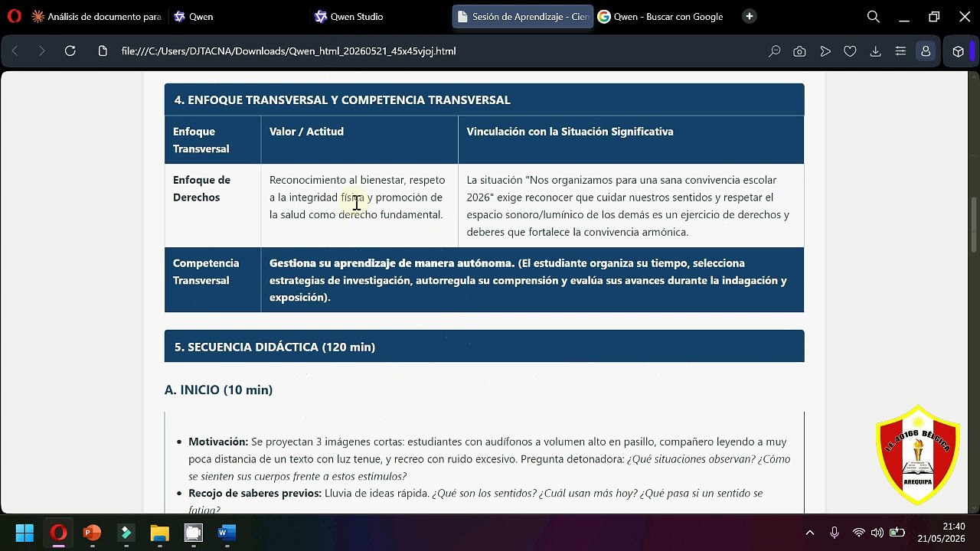Click the send/play arrow icon in address bar

pos(825,51)
